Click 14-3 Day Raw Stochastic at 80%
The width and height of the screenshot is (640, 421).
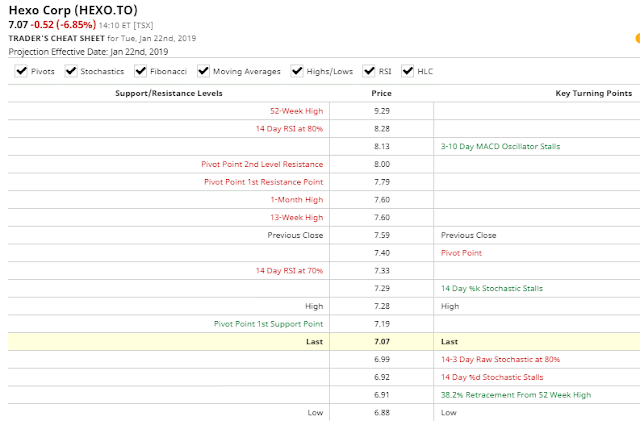[500, 359]
